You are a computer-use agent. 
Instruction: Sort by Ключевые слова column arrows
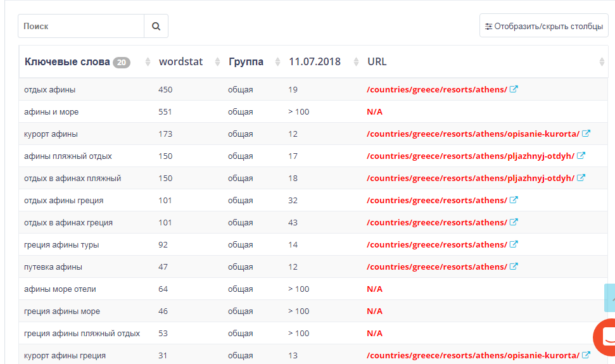pyautogui.click(x=148, y=62)
